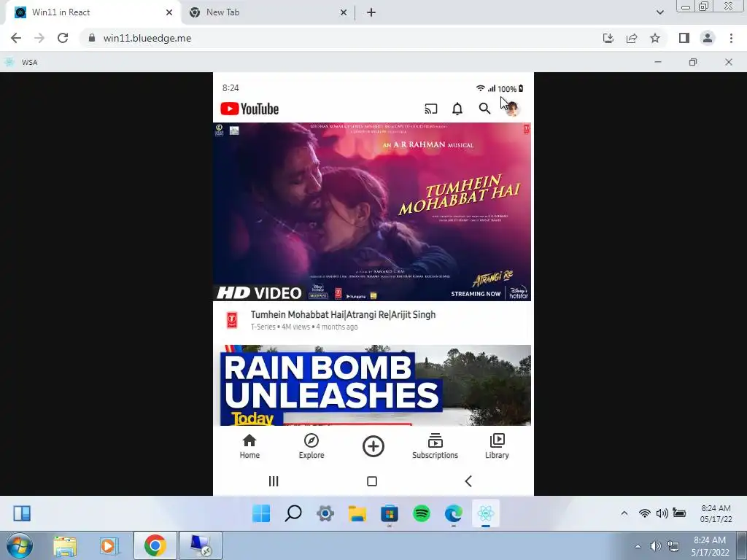The width and height of the screenshot is (747, 560).
Task: Open Win11 widgets icon on taskbar
Action: [22, 513]
